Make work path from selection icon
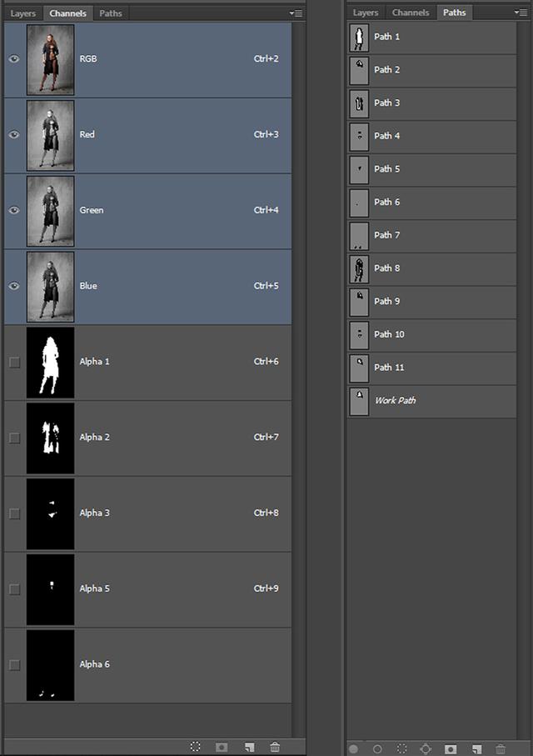The image size is (533, 756). (x=426, y=748)
